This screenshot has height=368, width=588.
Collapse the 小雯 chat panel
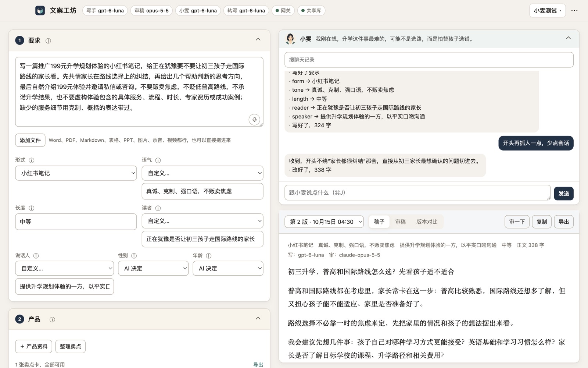tap(568, 38)
